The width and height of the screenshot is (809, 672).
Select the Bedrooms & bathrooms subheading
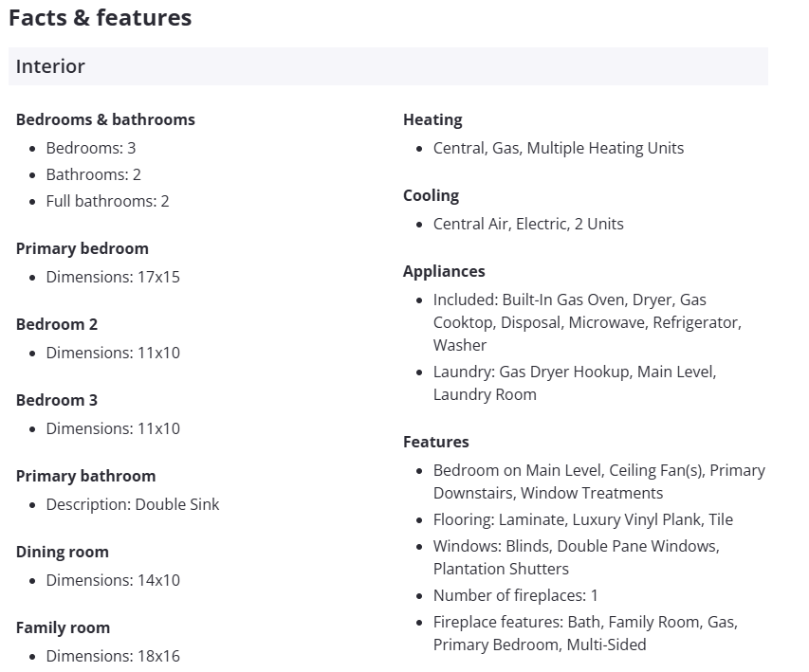[105, 119]
